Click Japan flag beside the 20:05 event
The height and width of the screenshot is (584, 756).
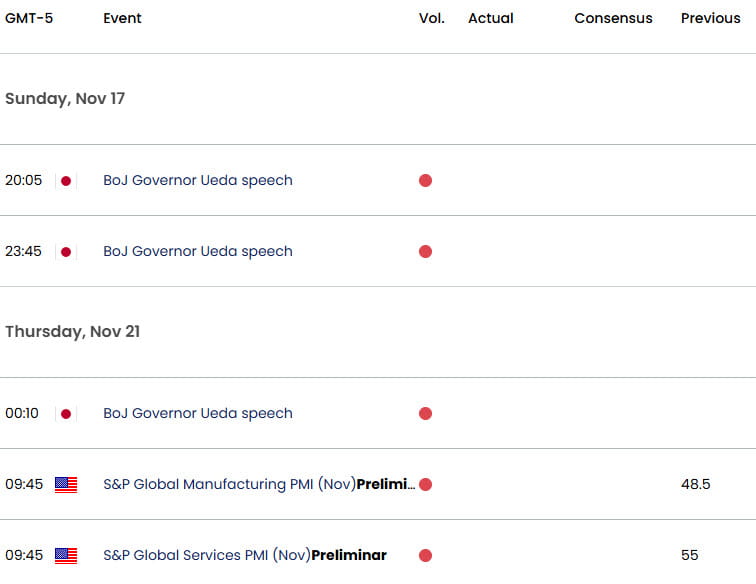coord(66,181)
